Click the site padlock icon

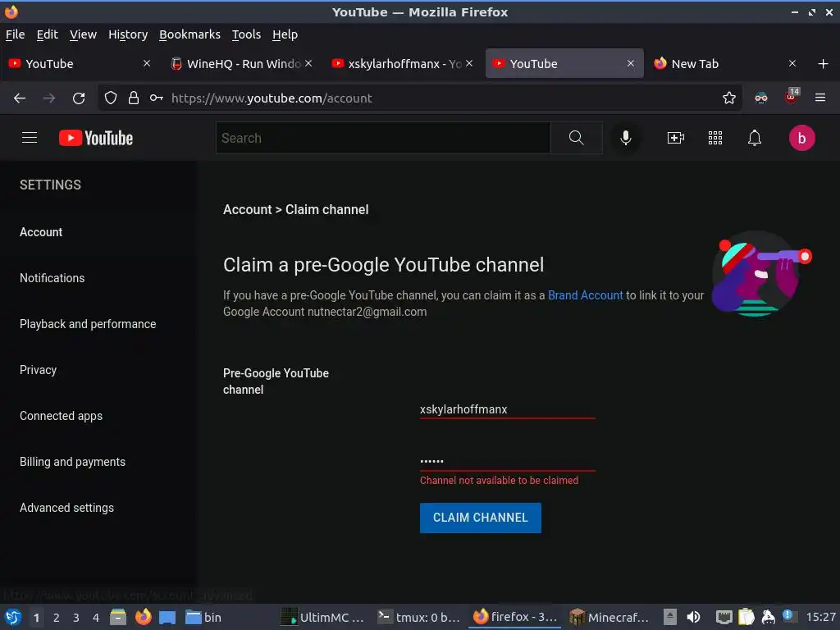pyautogui.click(x=134, y=98)
